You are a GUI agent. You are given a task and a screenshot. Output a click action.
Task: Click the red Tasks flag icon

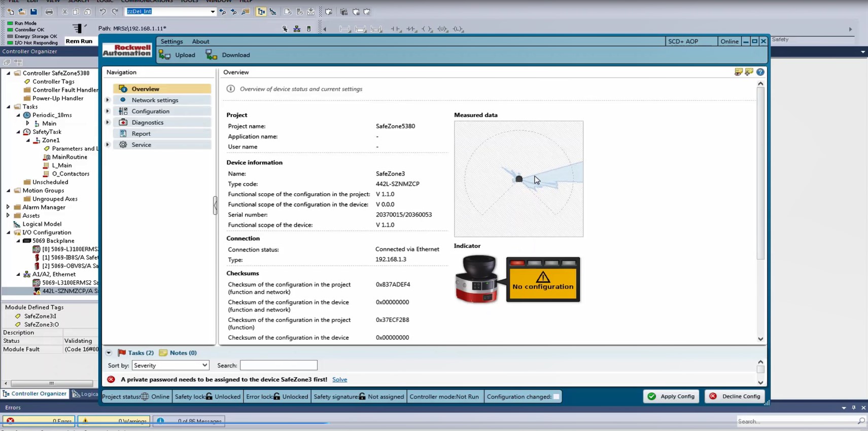pyautogui.click(x=122, y=352)
